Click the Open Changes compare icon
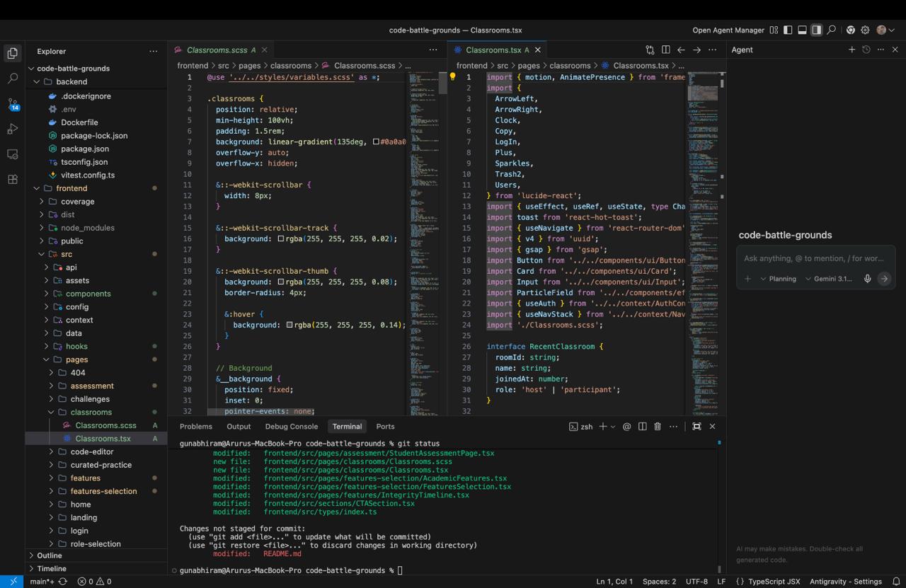The width and height of the screenshot is (906, 588). pyautogui.click(x=650, y=50)
